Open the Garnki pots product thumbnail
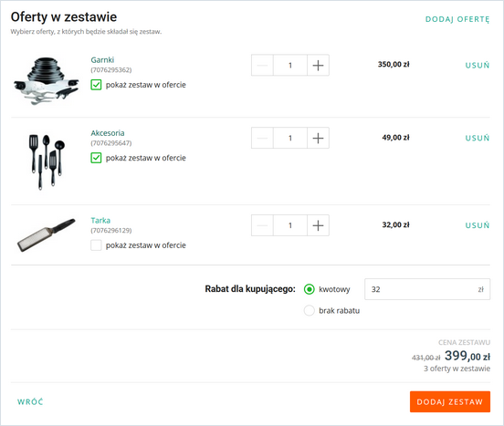The width and height of the screenshot is (504, 426). point(47,80)
